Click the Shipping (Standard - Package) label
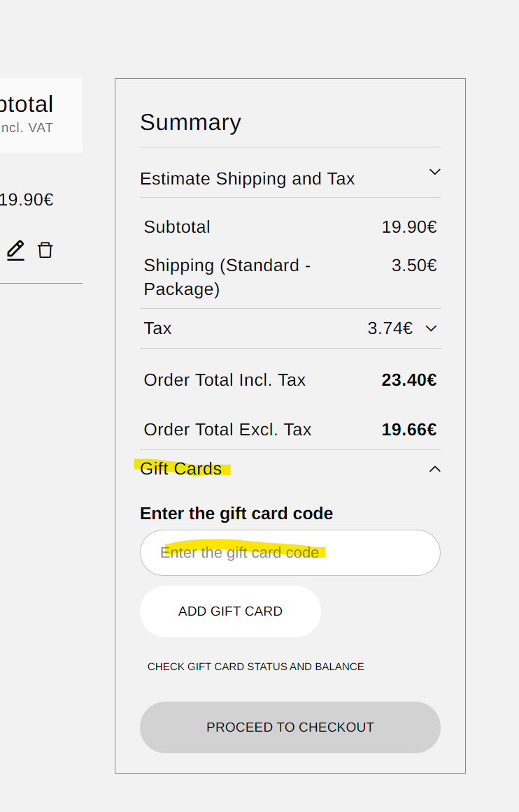 click(x=227, y=277)
